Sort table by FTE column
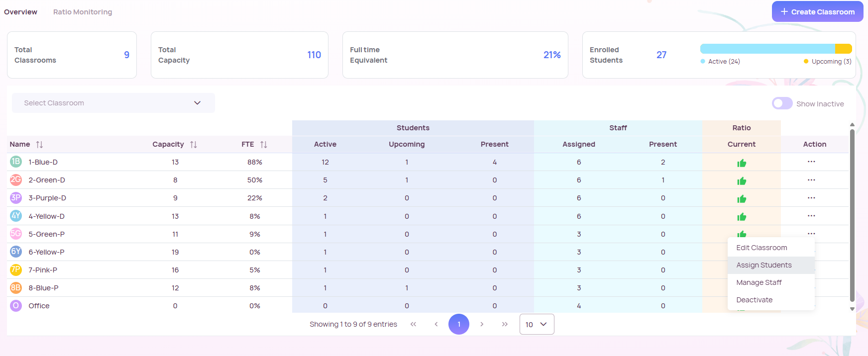The image size is (868, 356). pos(264,145)
